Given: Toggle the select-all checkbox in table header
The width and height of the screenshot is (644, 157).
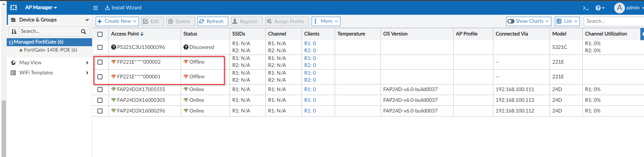Looking at the screenshot, I should click(100, 34).
